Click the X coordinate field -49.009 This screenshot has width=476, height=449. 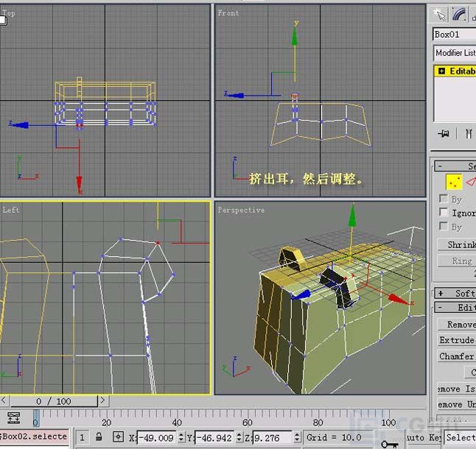[x=157, y=437]
